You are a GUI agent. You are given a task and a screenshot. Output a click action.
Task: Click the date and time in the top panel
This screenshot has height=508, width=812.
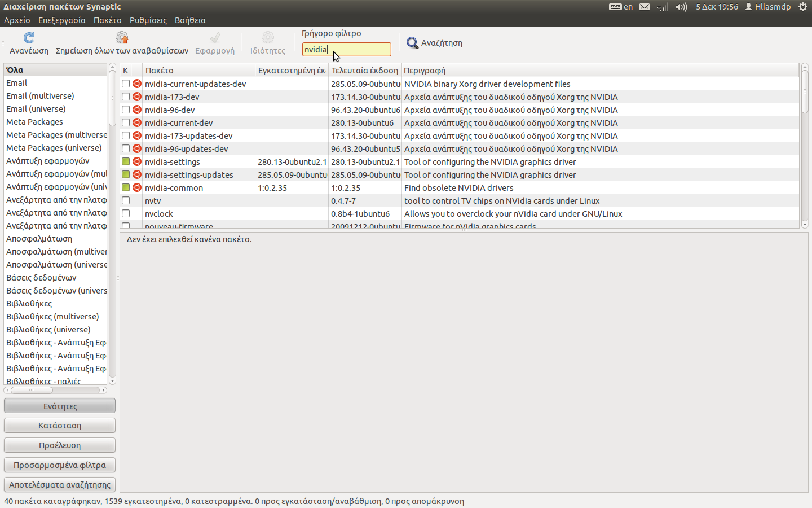[717, 7]
